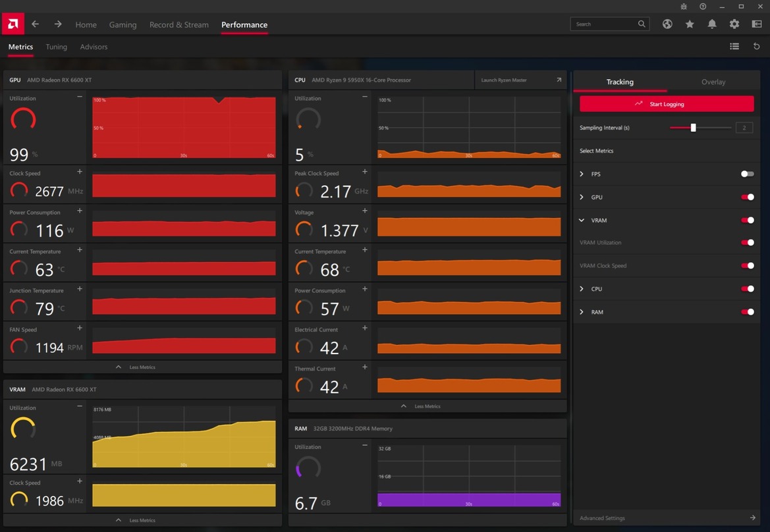Expand GPU Current Temperature plus icon
The height and width of the screenshot is (532, 770).
pos(80,250)
